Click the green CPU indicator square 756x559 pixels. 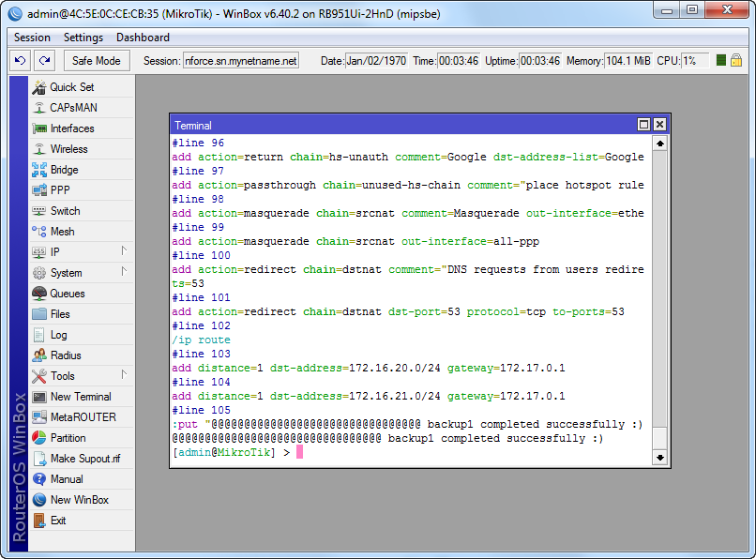(x=720, y=60)
